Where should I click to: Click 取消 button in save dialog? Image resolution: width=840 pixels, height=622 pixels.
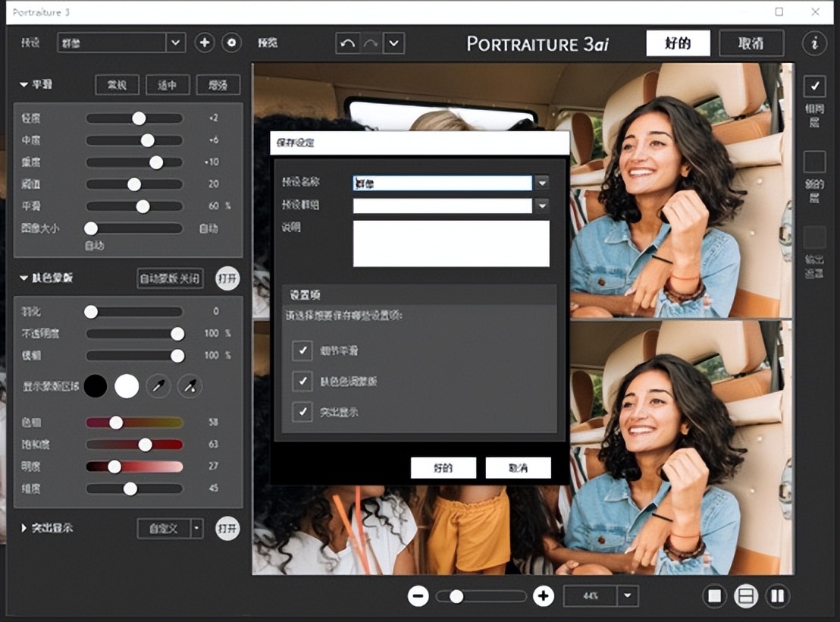point(518,468)
